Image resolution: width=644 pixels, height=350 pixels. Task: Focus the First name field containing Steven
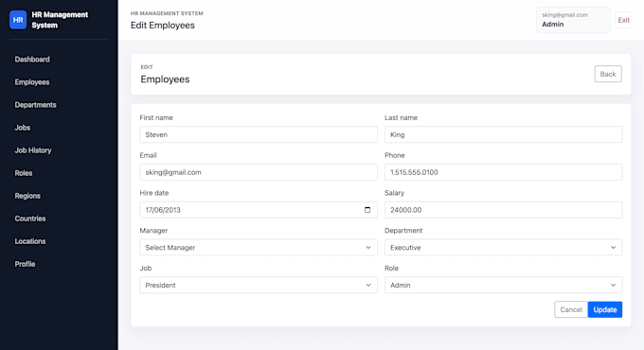pyautogui.click(x=259, y=134)
